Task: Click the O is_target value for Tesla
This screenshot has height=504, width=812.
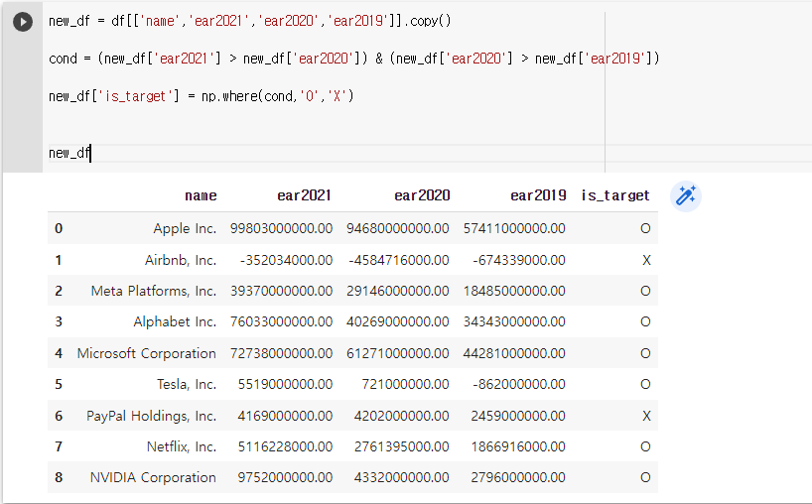Action: point(645,384)
